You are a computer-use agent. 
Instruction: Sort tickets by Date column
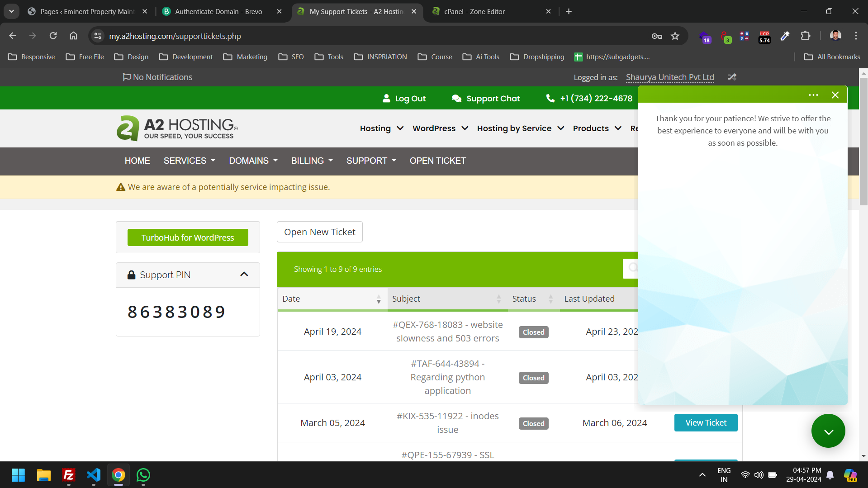click(x=332, y=299)
